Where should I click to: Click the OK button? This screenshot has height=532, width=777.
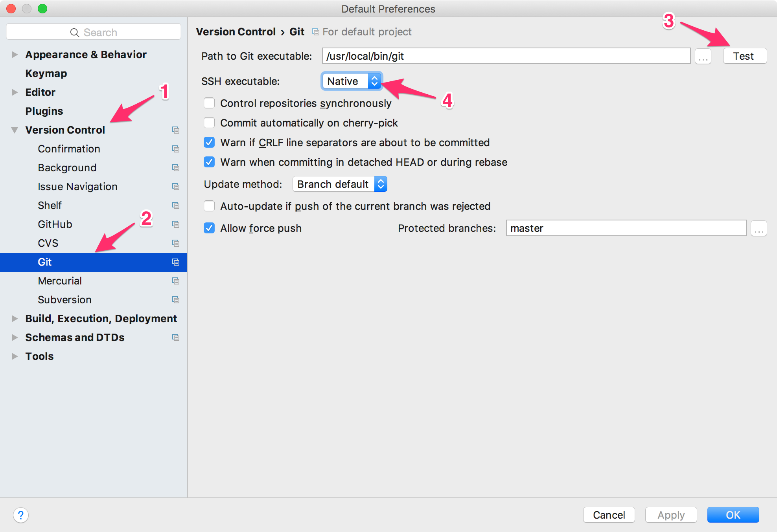(x=733, y=515)
